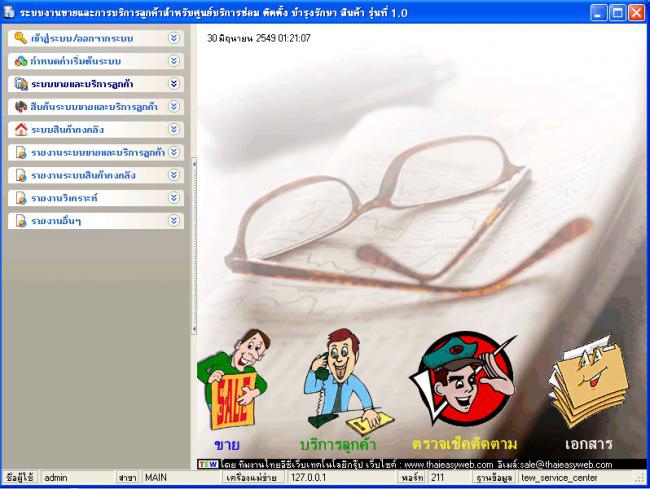Image resolution: width=650 pixels, height=489 pixels.
Task: Expand the รายงานระบบสินค้าคงคลัง chevron
Action: coord(174,175)
